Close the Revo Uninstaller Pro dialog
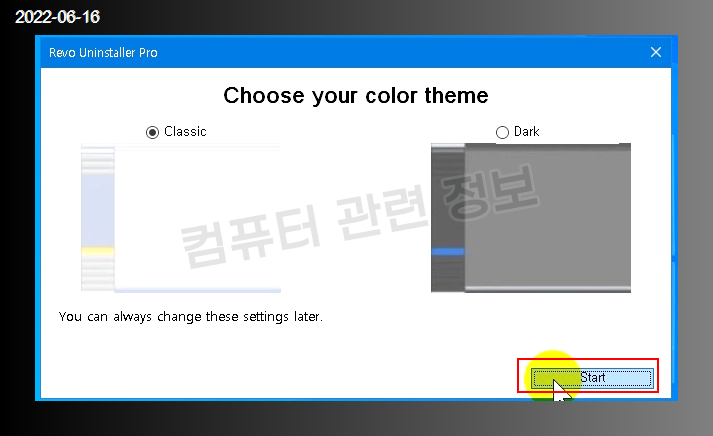The height and width of the screenshot is (436, 713). coord(656,52)
